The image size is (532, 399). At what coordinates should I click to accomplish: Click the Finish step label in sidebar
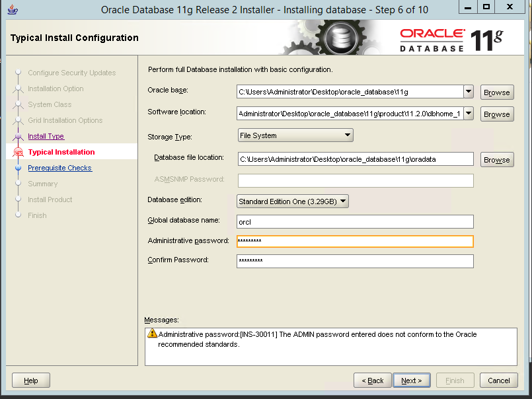click(37, 215)
